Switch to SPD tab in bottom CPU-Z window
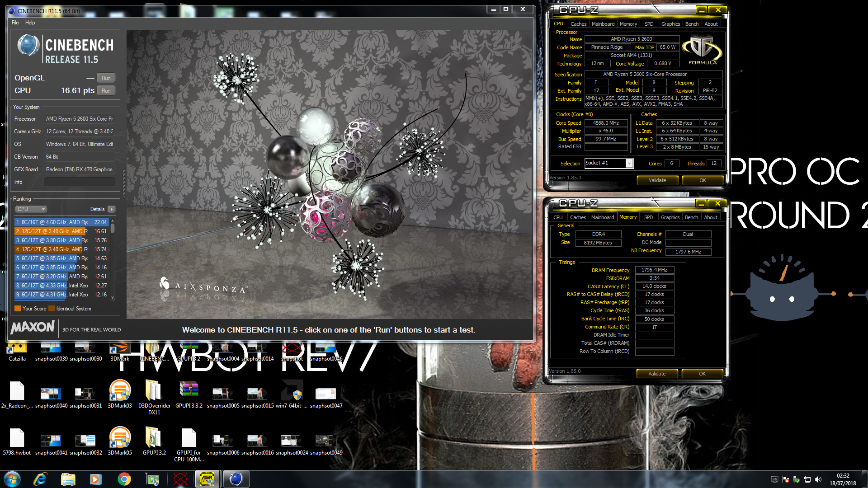The height and width of the screenshot is (488, 868). coord(649,217)
